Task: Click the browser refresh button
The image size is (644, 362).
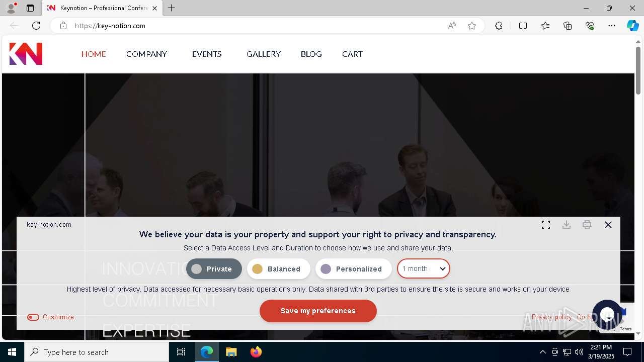Action: pos(36,26)
